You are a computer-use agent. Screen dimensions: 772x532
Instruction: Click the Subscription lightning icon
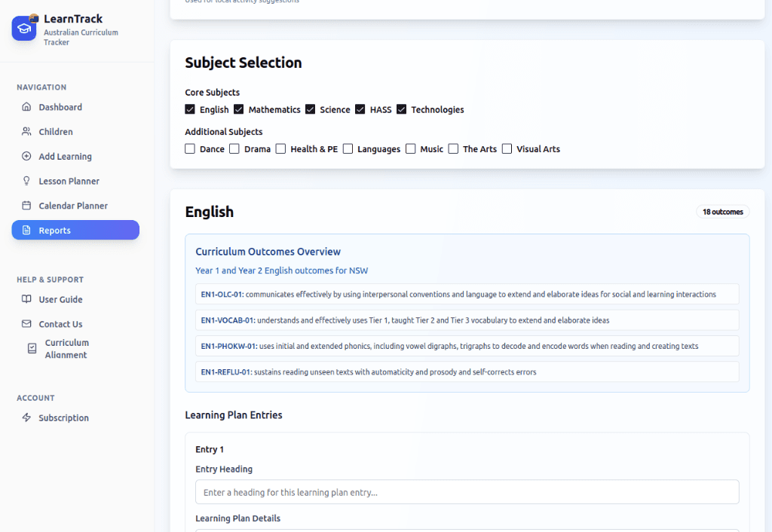(28, 417)
